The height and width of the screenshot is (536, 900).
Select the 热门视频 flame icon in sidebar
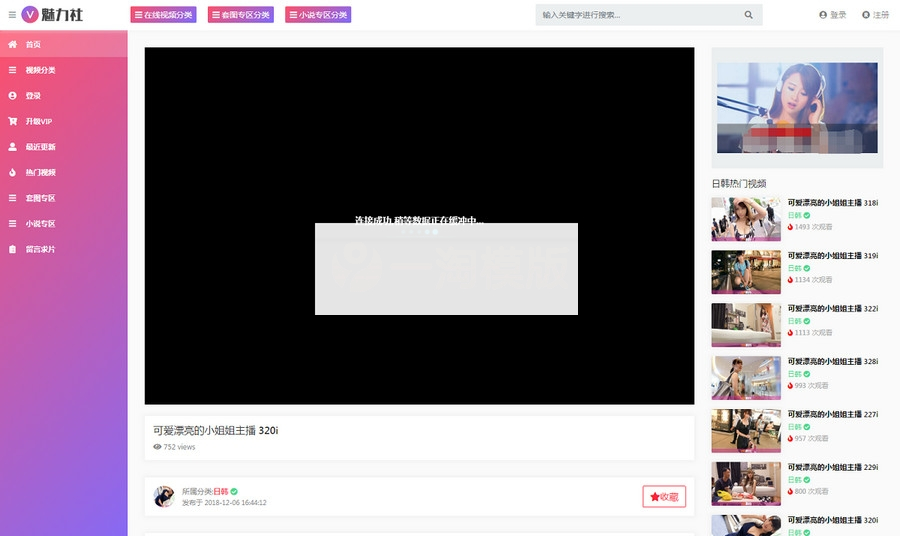click(x=13, y=172)
